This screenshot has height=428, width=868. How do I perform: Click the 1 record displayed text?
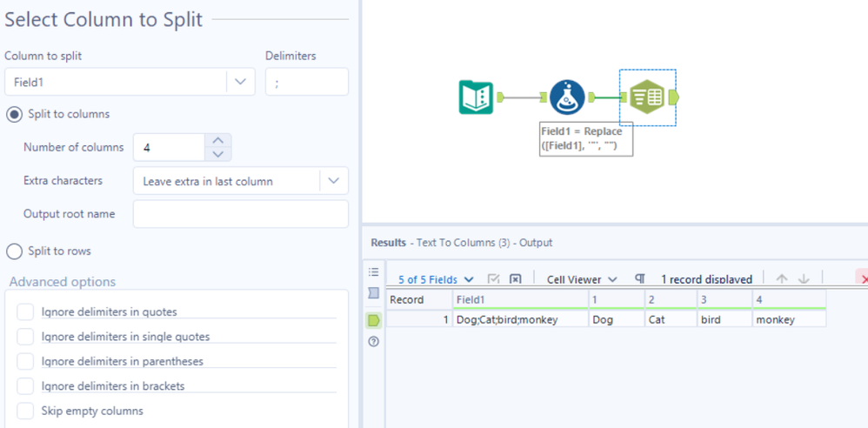tap(706, 279)
